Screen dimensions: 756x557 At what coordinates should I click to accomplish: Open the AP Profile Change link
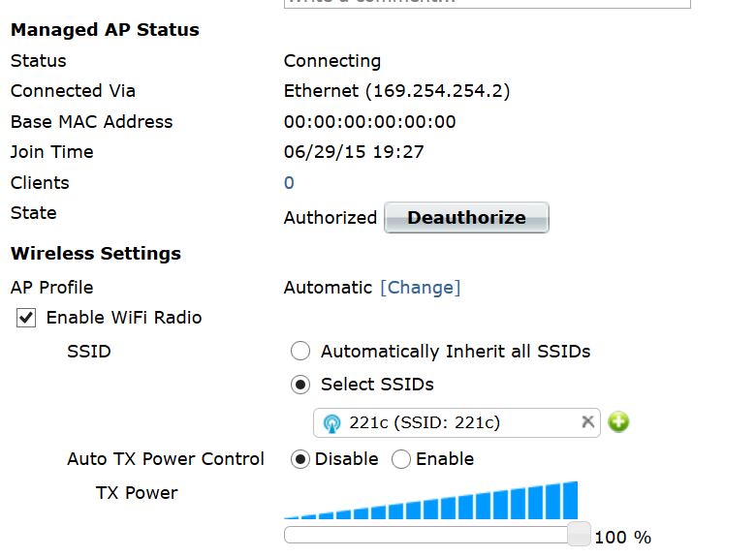tap(420, 288)
